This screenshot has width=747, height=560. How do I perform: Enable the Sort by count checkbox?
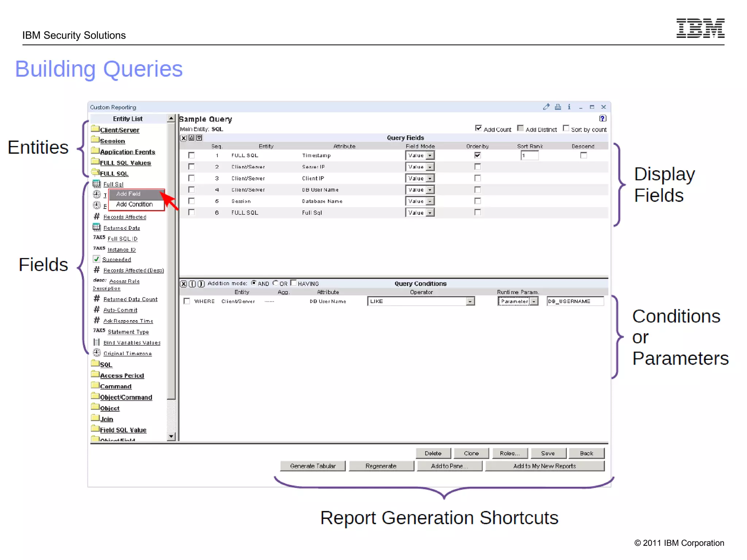[x=566, y=128]
